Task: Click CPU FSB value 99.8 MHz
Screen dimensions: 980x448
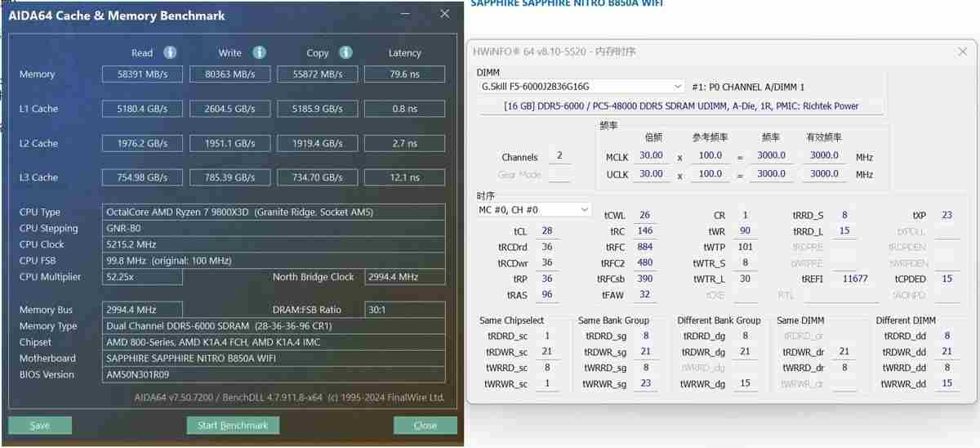Action: point(274,261)
